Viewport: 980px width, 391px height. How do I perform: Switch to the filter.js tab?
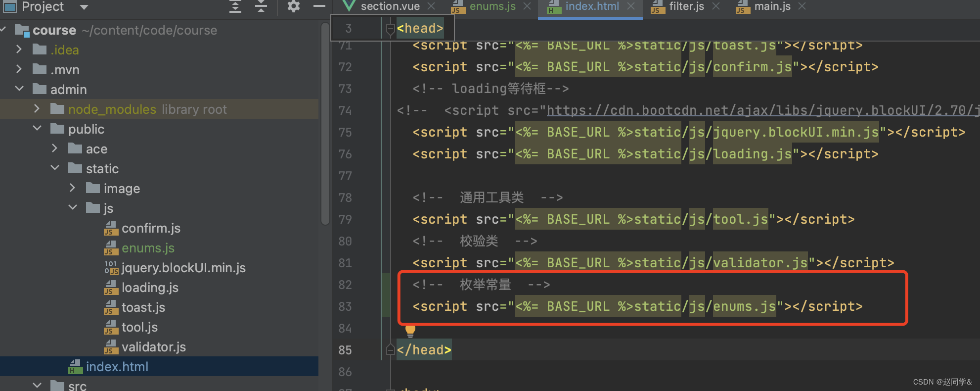coord(686,6)
